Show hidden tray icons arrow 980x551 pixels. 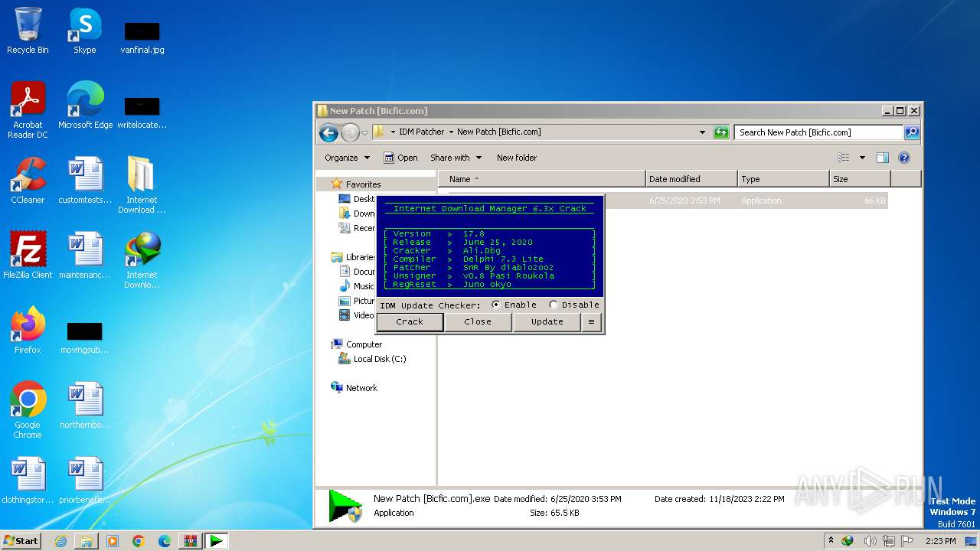click(832, 541)
